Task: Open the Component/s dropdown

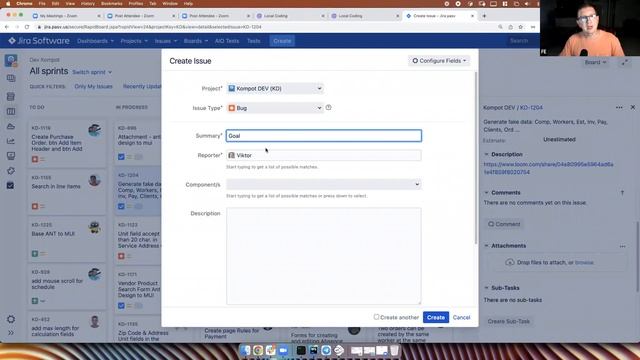Action: pos(324,184)
